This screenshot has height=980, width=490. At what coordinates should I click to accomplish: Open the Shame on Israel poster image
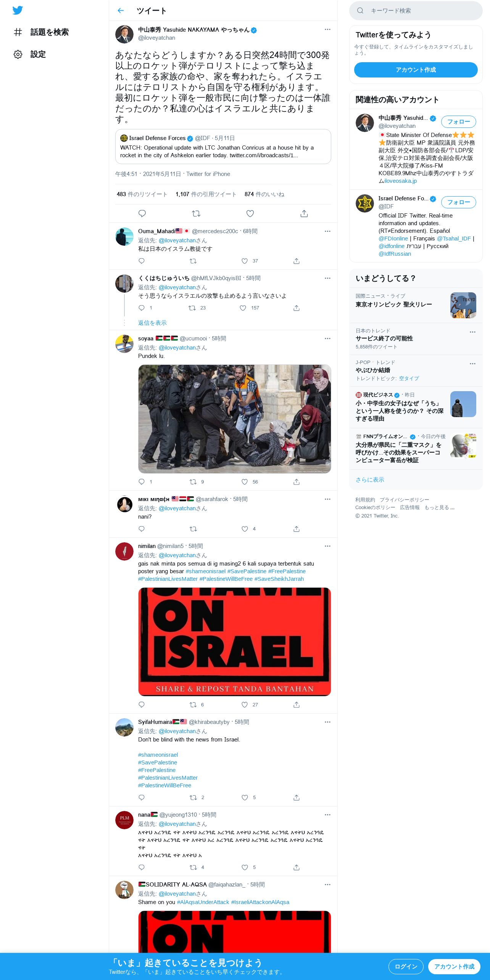coord(234,642)
